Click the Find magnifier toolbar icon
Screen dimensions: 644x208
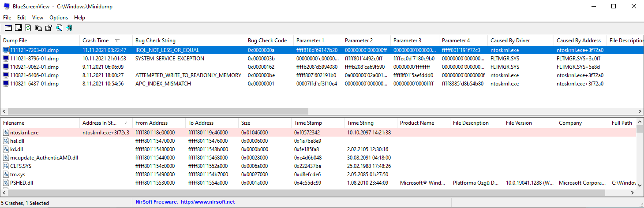click(x=59, y=28)
